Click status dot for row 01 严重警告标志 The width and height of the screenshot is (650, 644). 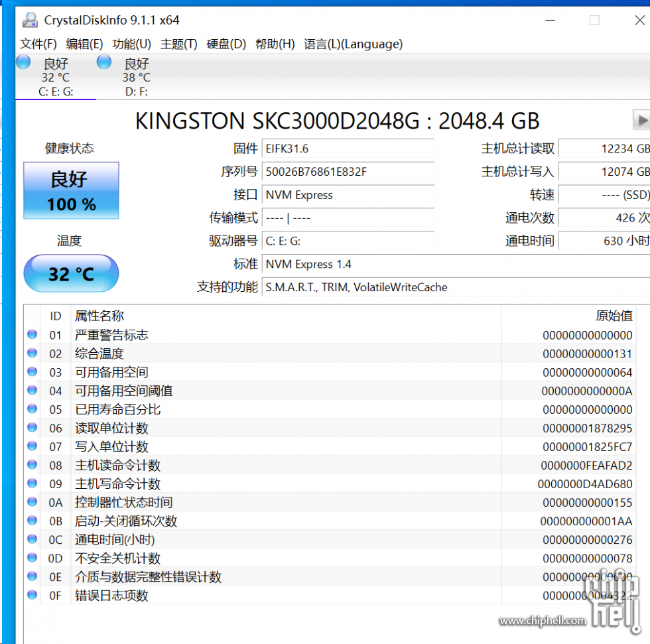[32, 334]
